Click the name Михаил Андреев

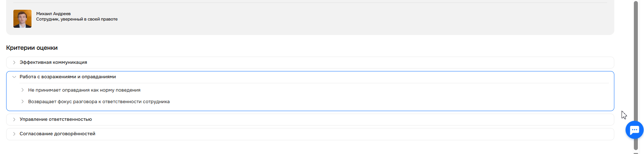tap(53, 14)
